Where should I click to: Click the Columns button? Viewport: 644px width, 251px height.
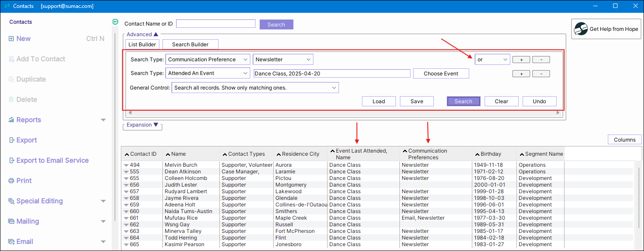pyautogui.click(x=624, y=140)
